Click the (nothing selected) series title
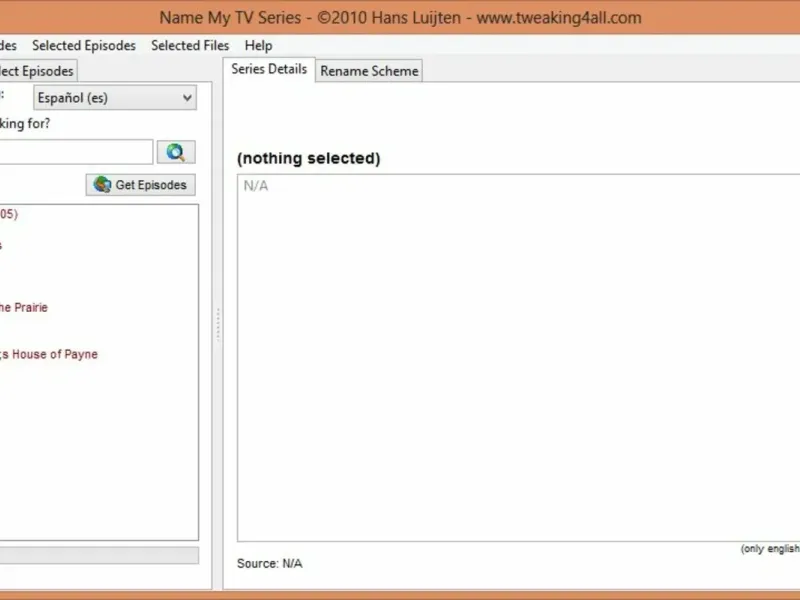 (309, 158)
